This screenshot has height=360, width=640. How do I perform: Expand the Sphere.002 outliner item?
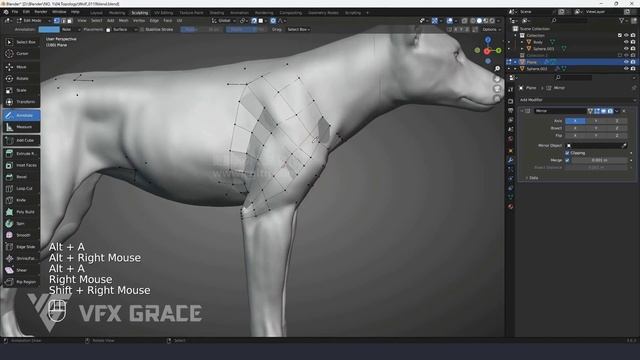(x=516, y=69)
